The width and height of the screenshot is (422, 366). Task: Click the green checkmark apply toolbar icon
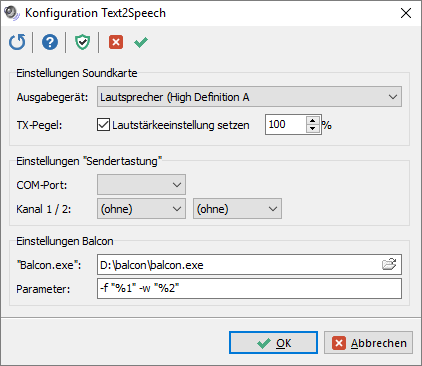pyautogui.click(x=141, y=42)
